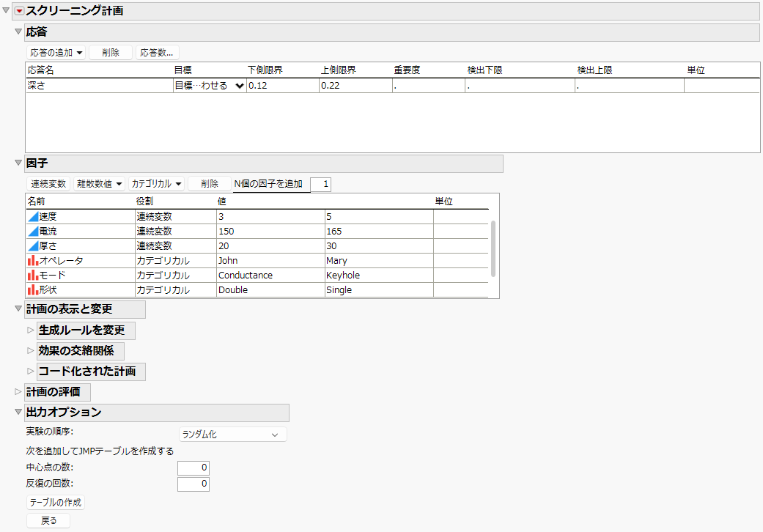
Task: Click the 形状 level Double
Action: click(x=270, y=290)
